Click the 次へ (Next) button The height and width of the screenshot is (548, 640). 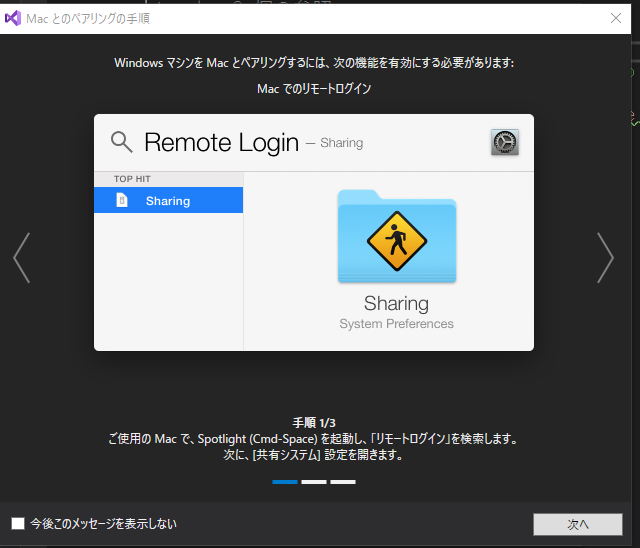pos(578,524)
